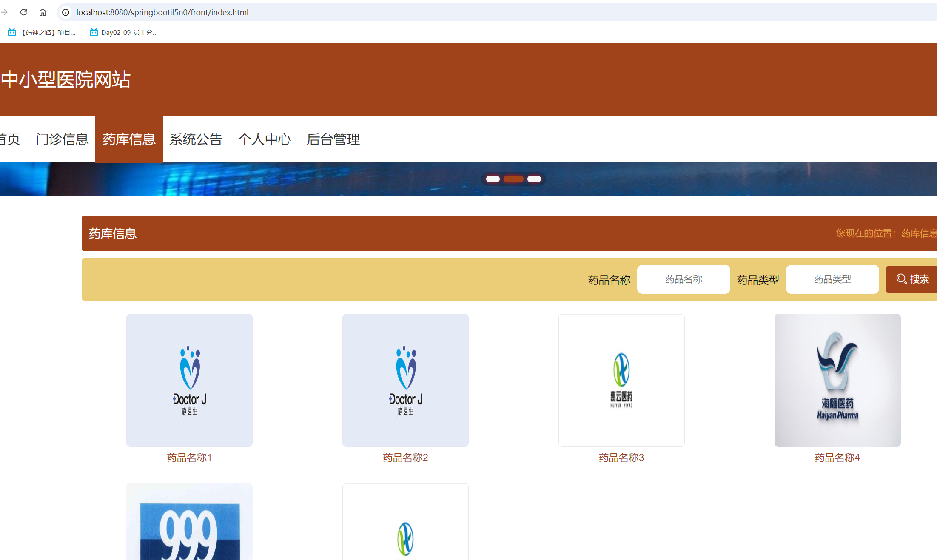Image resolution: width=937 pixels, height=560 pixels.
Task: Click the magnifier icon in the 搜索 button
Action: [x=901, y=279]
